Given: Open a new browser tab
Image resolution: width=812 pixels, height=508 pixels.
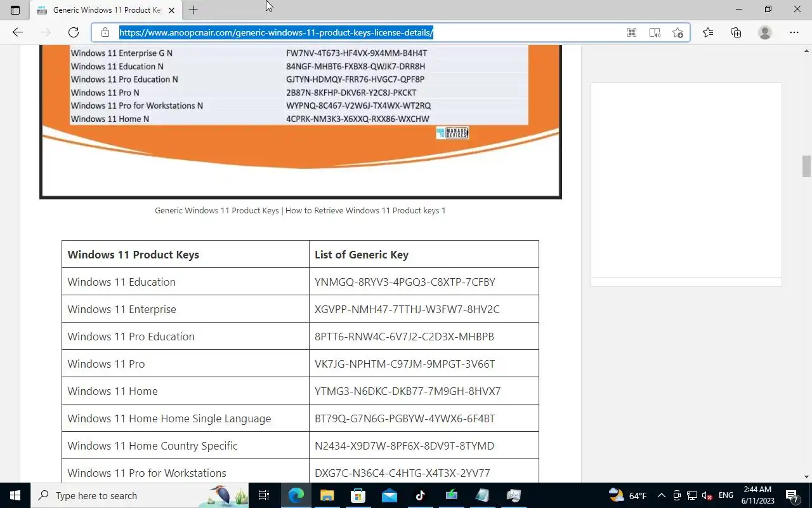Looking at the screenshot, I should click(193, 10).
